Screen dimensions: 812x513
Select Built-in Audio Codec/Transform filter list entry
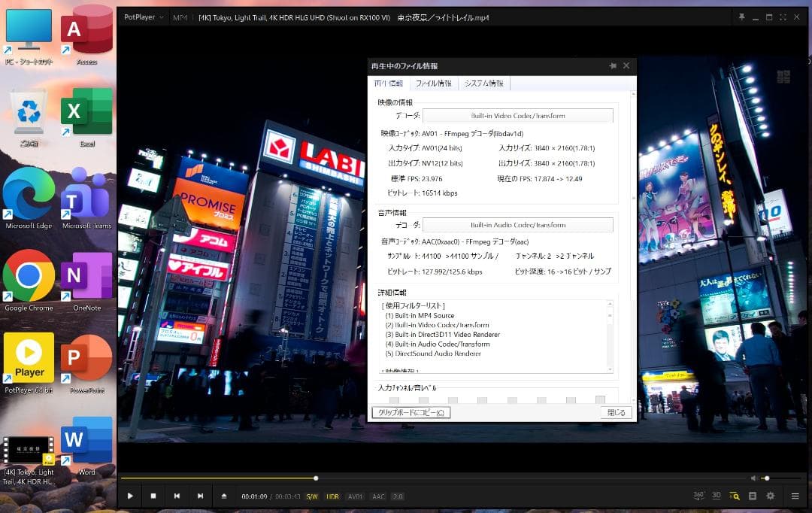coord(438,344)
